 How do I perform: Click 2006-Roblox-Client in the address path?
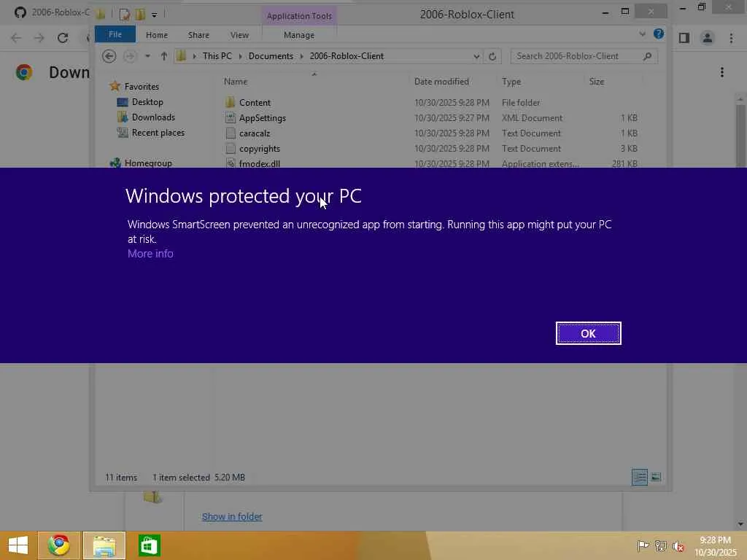(347, 56)
